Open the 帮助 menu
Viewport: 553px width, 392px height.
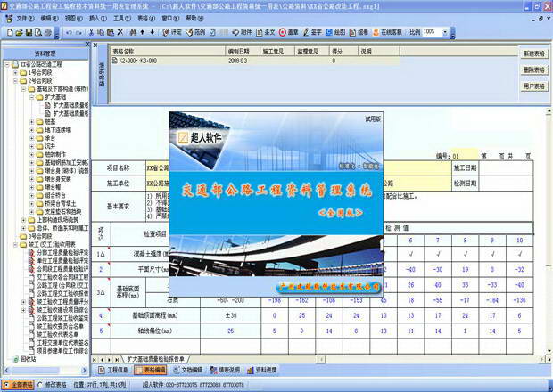coord(194,19)
